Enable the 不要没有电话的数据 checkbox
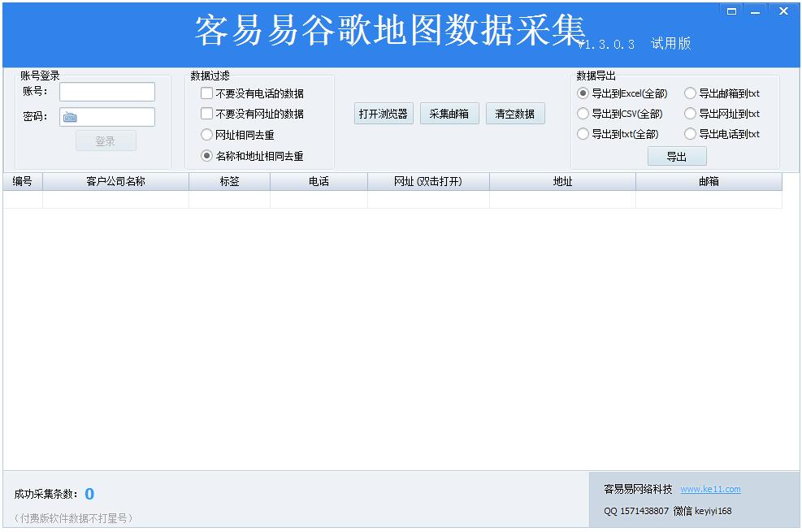The width and height of the screenshot is (802, 532). pyautogui.click(x=206, y=93)
